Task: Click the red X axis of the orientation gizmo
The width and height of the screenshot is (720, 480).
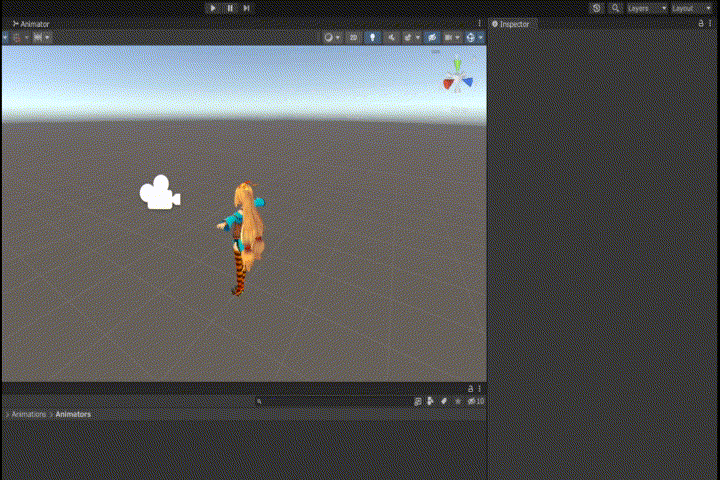Action: (x=448, y=84)
